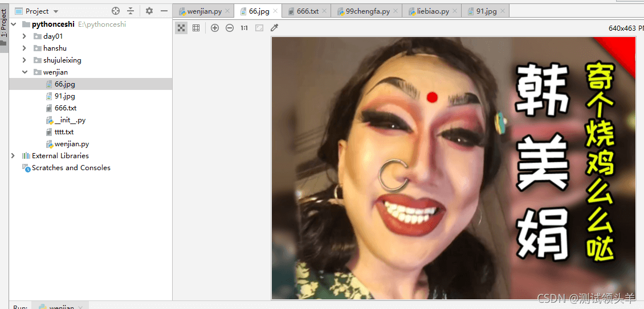Click the displayed 66.jpg image preview
This screenshot has height=309, width=644.
(x=453, y=168)
